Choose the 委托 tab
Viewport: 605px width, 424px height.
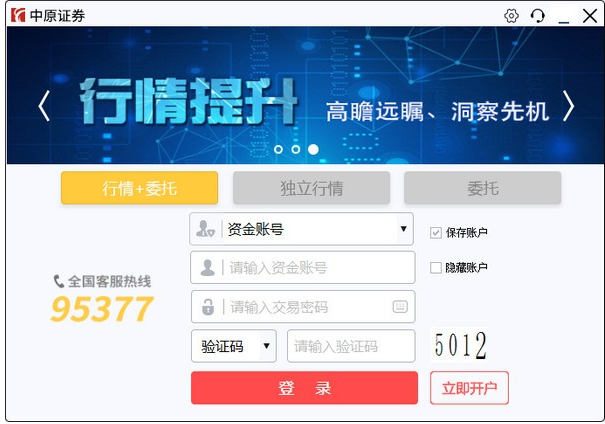pos(482,188)
